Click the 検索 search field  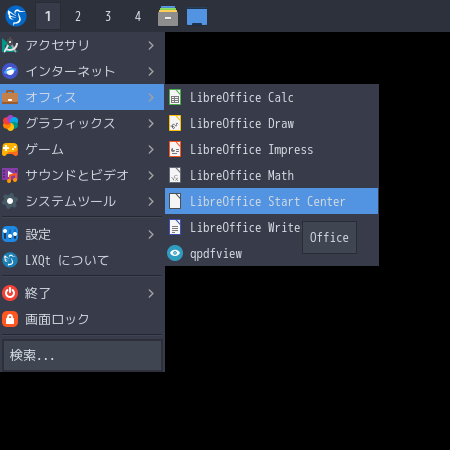coord(82,355)
